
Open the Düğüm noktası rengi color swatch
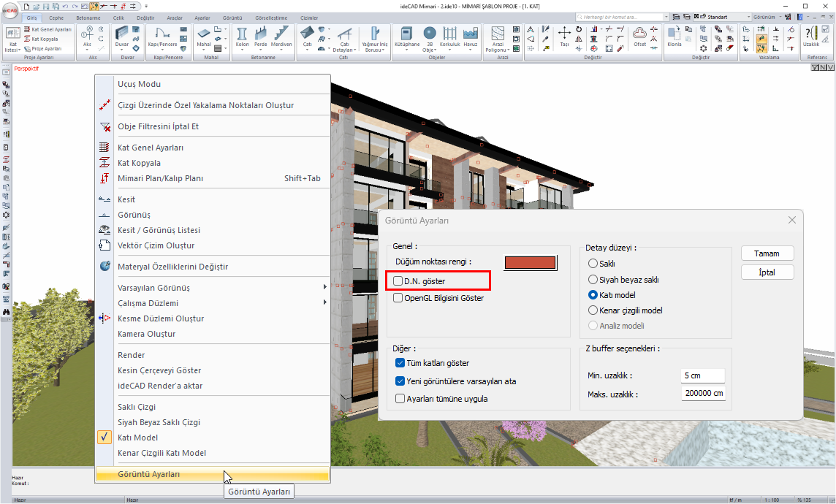[x=530, y=262]
